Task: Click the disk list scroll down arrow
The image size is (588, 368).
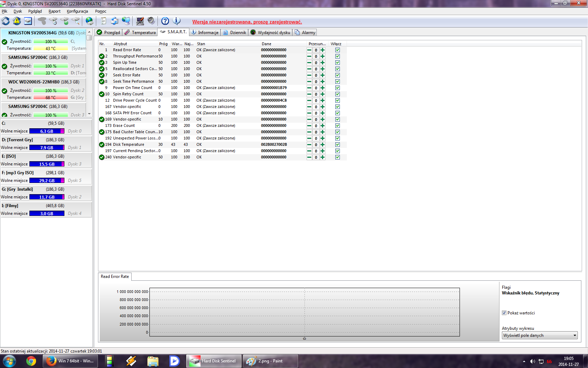Action: pyautogui.click(x=89, y=114)
